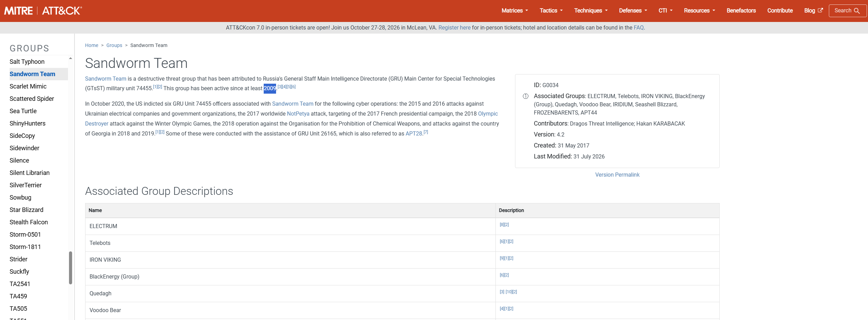Screen dimensions: 868x320
Task: Open the CTI dropdown menu
Action: pyautogui.click(x=665, y=11)
